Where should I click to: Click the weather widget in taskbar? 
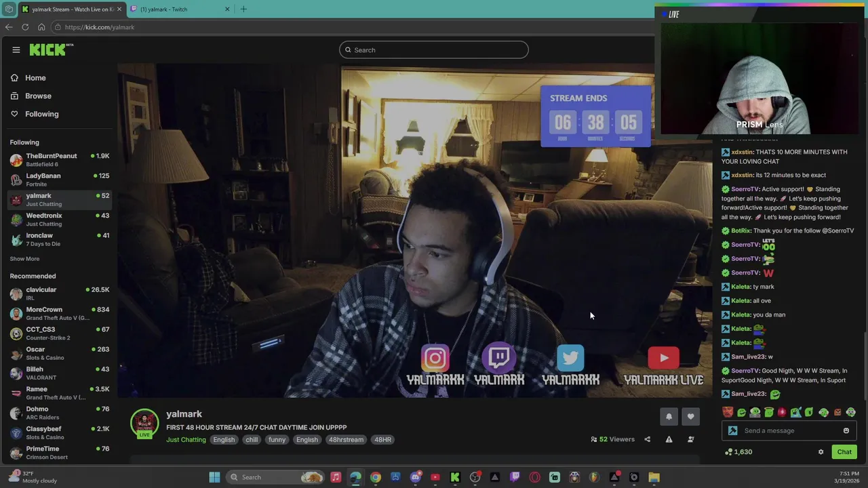pos(33,477)
